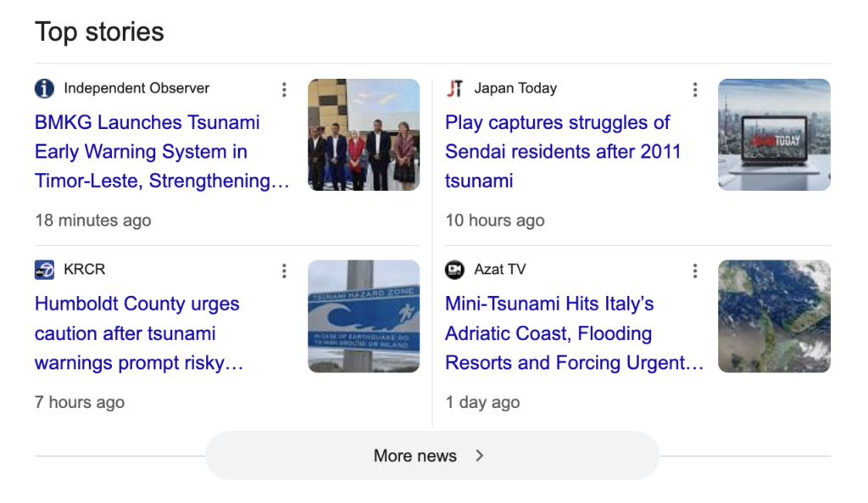
Task: Open three-dot menu for Japan Today story
Action: [x=695, y=89]
